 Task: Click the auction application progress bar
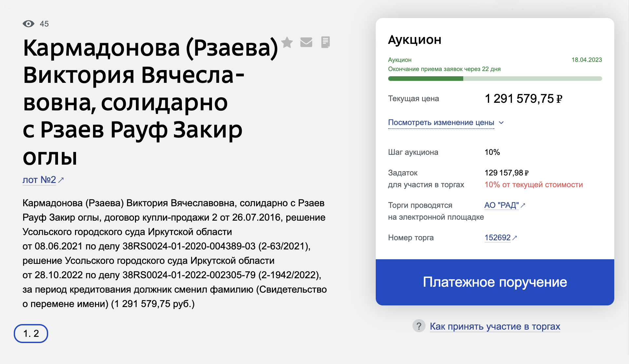(x=495, y=79)
